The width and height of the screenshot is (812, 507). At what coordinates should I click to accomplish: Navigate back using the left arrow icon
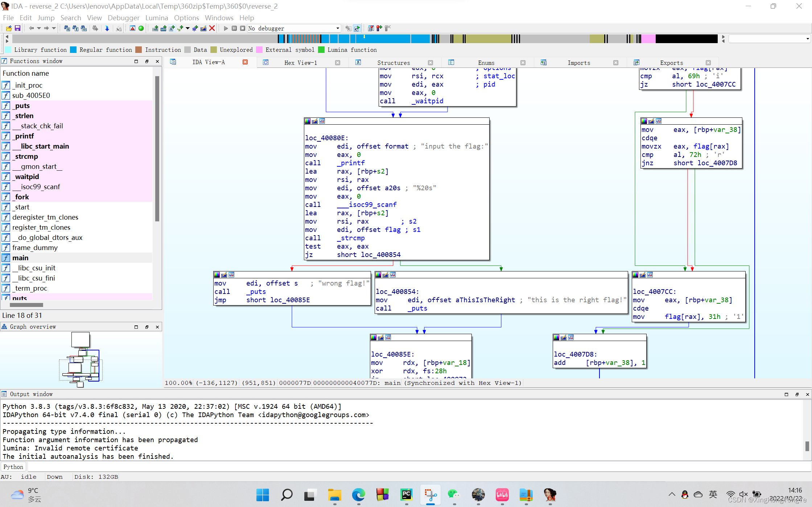point(32,28)
